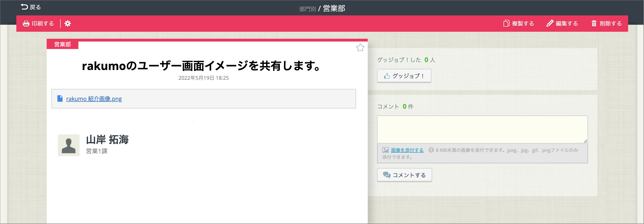Focus the comment text area
Image resolution: width=644 pixels, height=224 pixels.
[482, 129]
